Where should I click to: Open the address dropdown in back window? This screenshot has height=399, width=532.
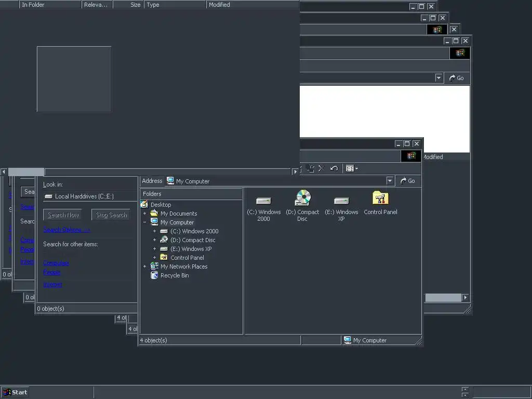[438, 78]
